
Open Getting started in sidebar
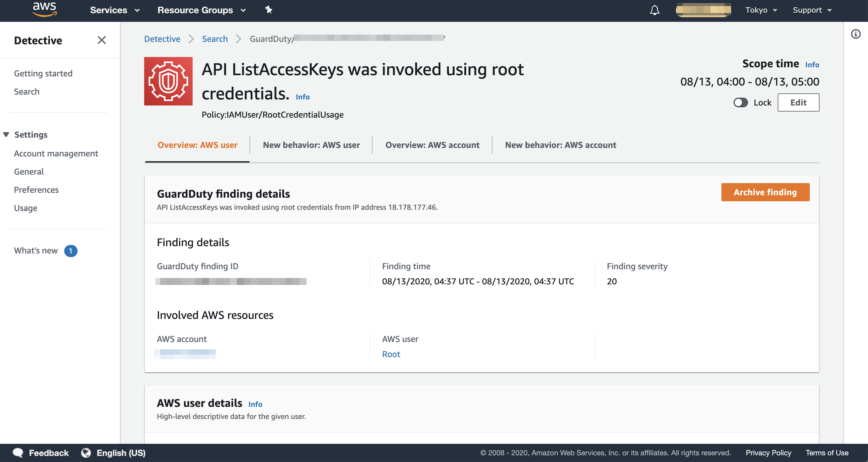[x=43, y=73]
